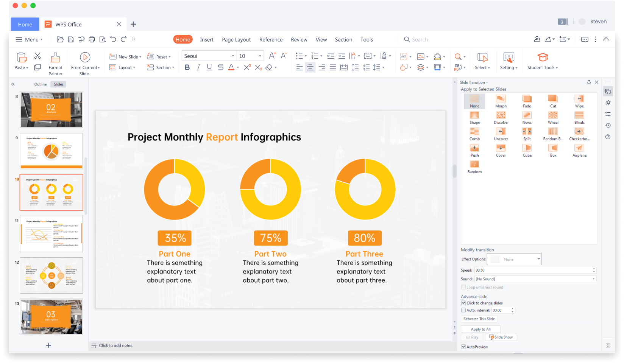Image resolution: width=624 pixels, height=364 pixels.
Task: Enable the Auto, interval checkbox
Action: (x=463, y=310)
